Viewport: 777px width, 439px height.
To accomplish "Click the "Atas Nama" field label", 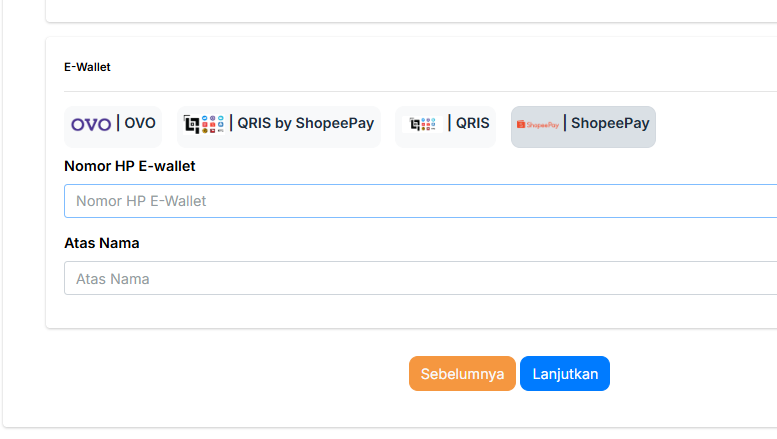I will tap(101, 243).
